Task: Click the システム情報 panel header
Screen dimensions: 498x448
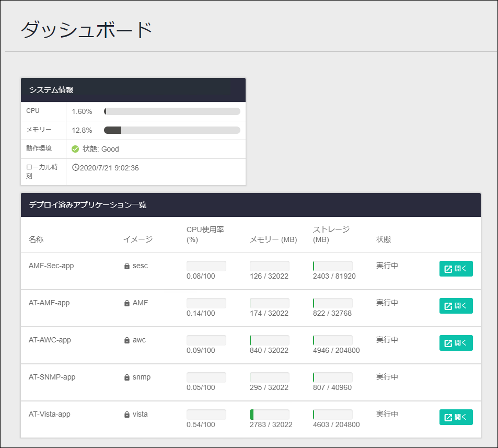Action: pos(133,90)
